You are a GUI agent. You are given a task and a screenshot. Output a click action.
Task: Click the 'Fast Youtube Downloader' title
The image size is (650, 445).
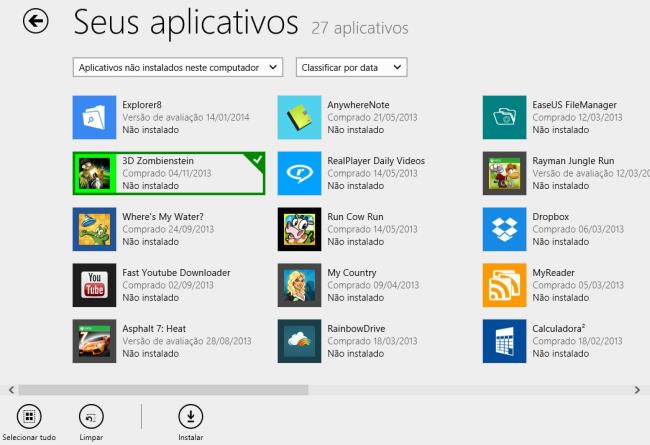pos(176,273)
